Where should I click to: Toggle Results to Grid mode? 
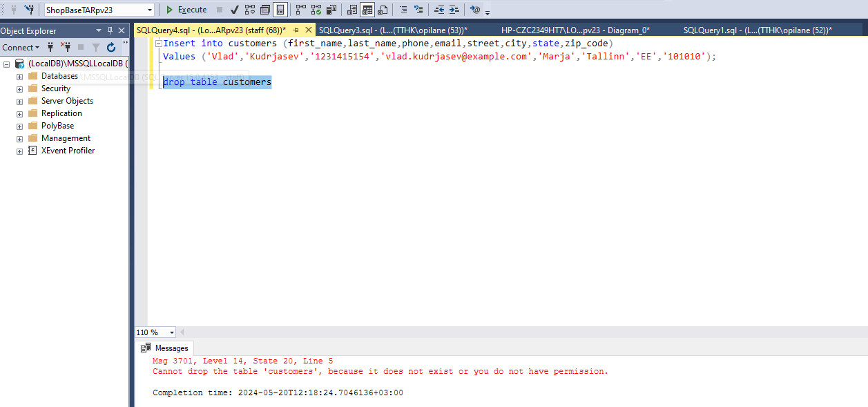coord(367,10)
